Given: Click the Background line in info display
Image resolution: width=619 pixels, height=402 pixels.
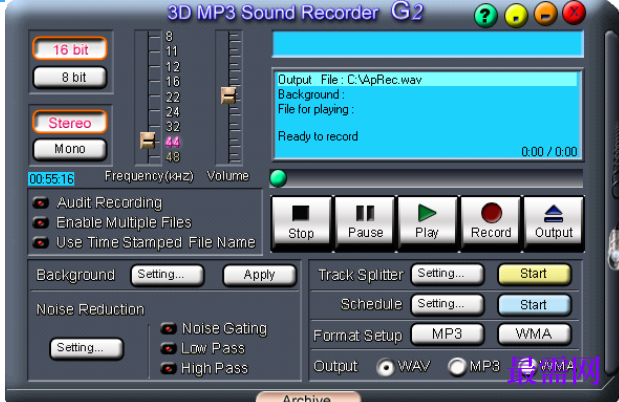Looking at the screenshot, I should tap(311, 94).
